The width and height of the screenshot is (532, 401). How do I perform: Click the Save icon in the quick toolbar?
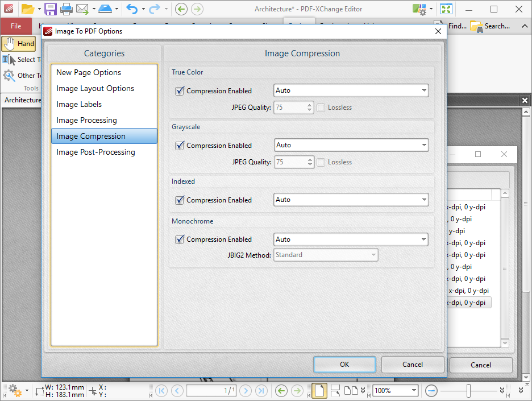pyautogui.click(x=51, y=9)
